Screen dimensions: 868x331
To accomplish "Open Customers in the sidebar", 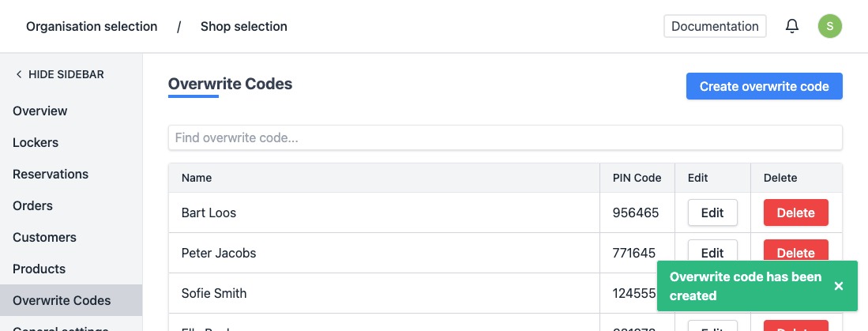I will point(44,237).
